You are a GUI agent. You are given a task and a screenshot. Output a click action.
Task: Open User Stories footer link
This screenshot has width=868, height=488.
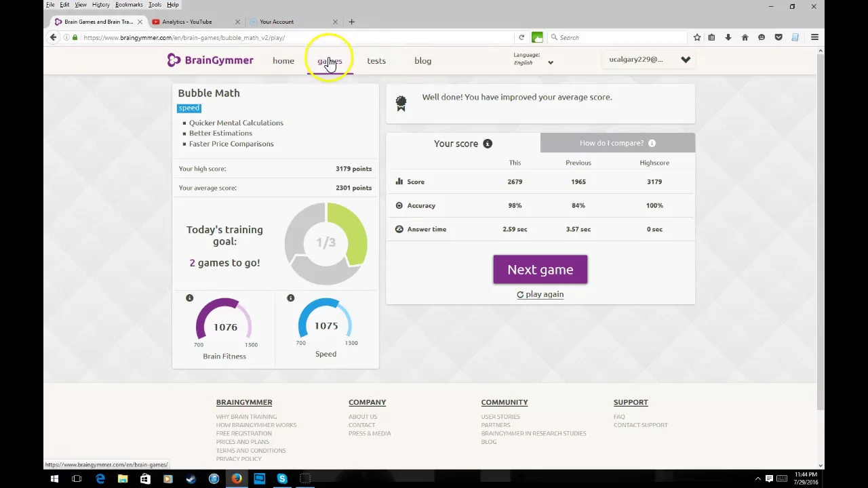pyautogui.click(x=500, y=417)
